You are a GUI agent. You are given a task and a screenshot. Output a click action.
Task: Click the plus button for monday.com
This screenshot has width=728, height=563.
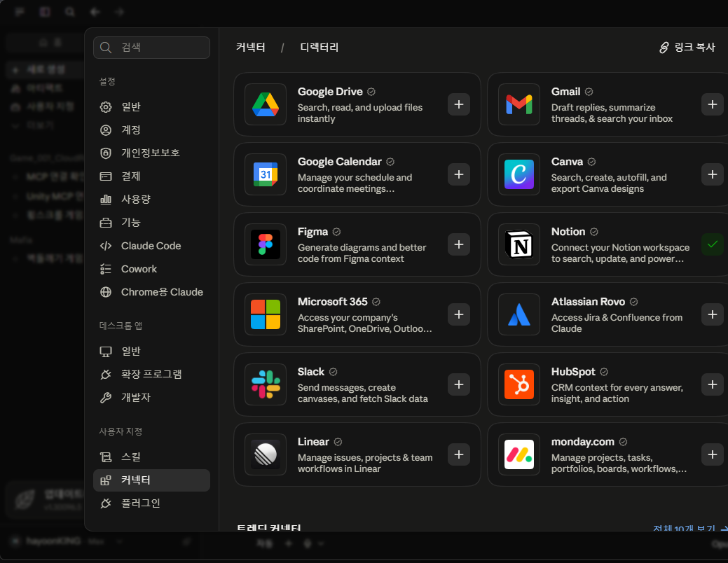click(x=712, y=455)
